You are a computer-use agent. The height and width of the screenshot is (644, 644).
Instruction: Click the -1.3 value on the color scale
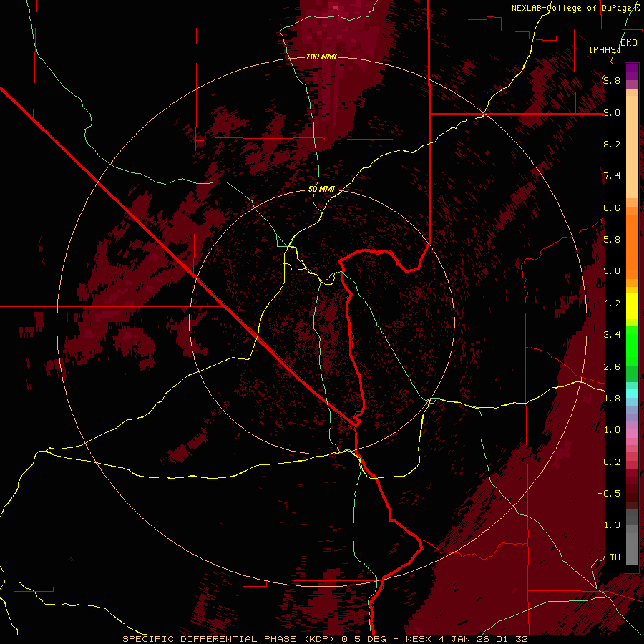point(609,525)
